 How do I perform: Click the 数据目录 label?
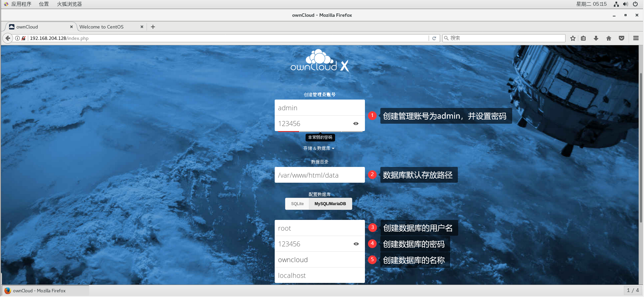pos(320,162)
